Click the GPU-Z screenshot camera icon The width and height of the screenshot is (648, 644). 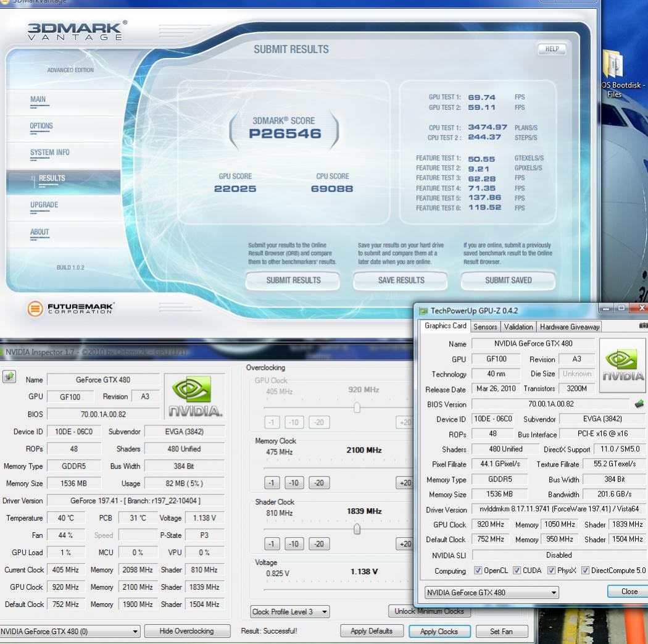point(643,326)
